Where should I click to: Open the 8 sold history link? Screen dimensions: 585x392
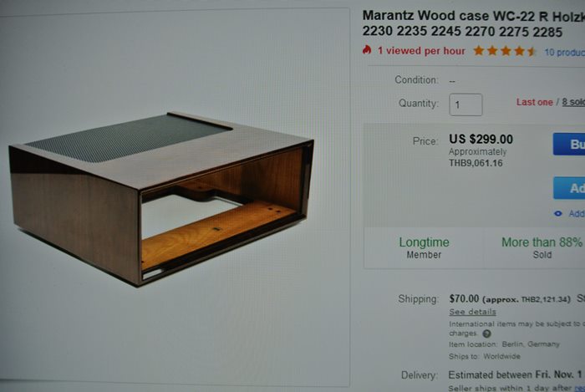tap(573, 102)
